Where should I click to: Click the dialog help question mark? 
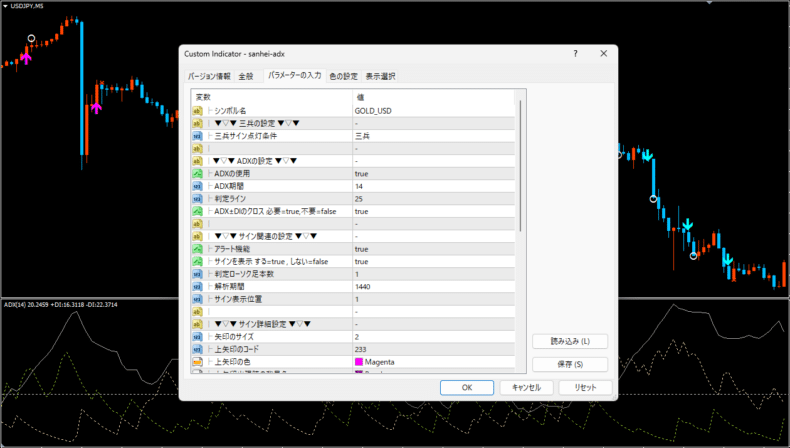point(575,53)
